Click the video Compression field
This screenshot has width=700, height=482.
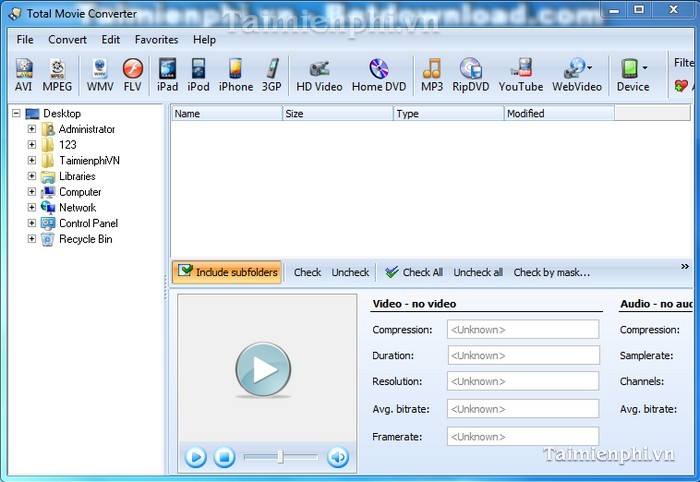[x=523, y=329]
